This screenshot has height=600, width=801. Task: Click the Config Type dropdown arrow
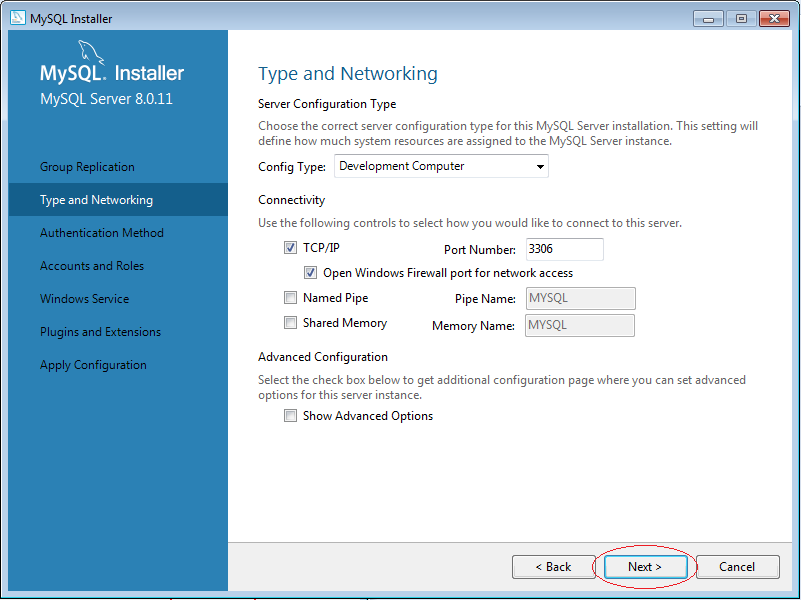tap(540, 167)
